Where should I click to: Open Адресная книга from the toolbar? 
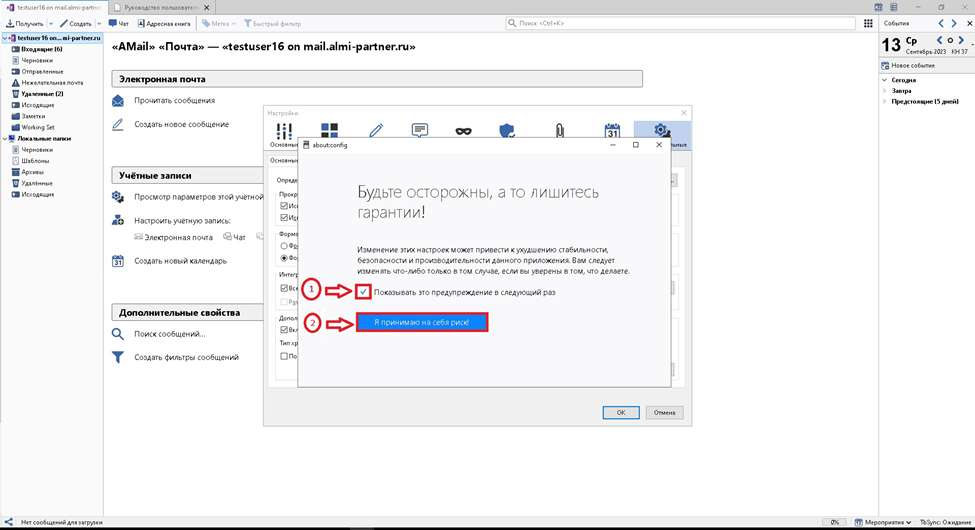pos(164,23)
